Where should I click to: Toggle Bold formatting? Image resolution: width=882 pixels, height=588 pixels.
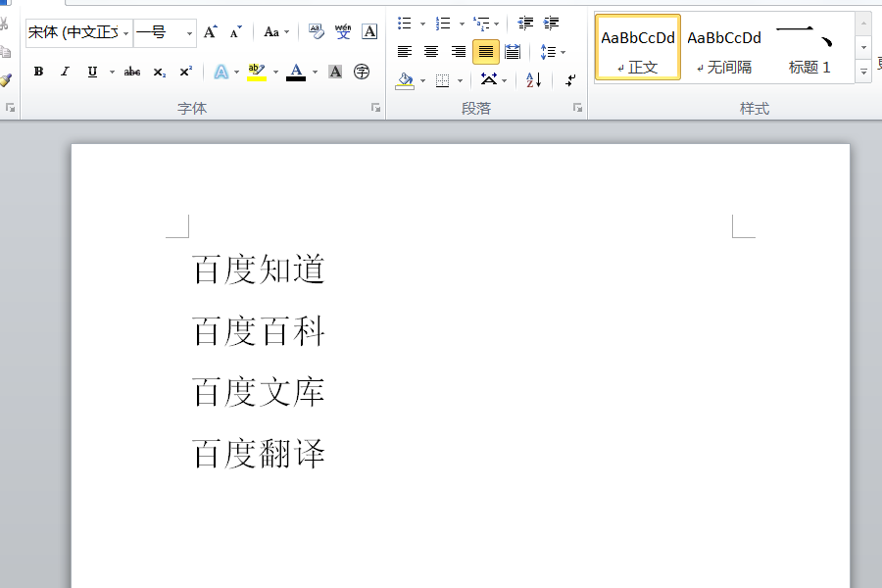coord(38,72)
